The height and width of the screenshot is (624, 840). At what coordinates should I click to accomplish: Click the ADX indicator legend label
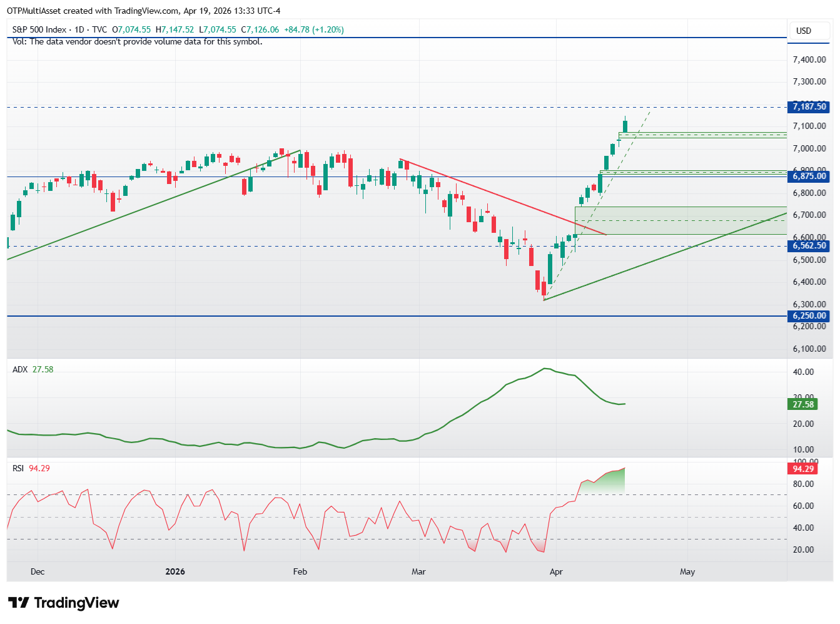tap(20, 369)
